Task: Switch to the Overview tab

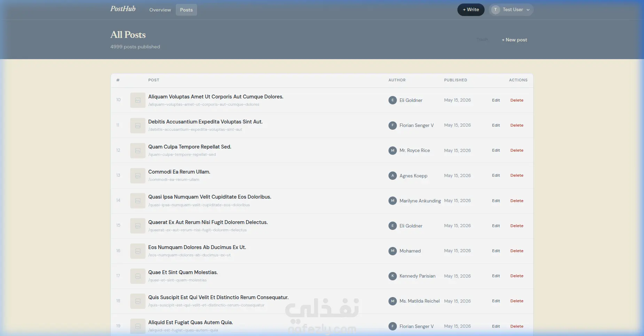Action: 160,10
